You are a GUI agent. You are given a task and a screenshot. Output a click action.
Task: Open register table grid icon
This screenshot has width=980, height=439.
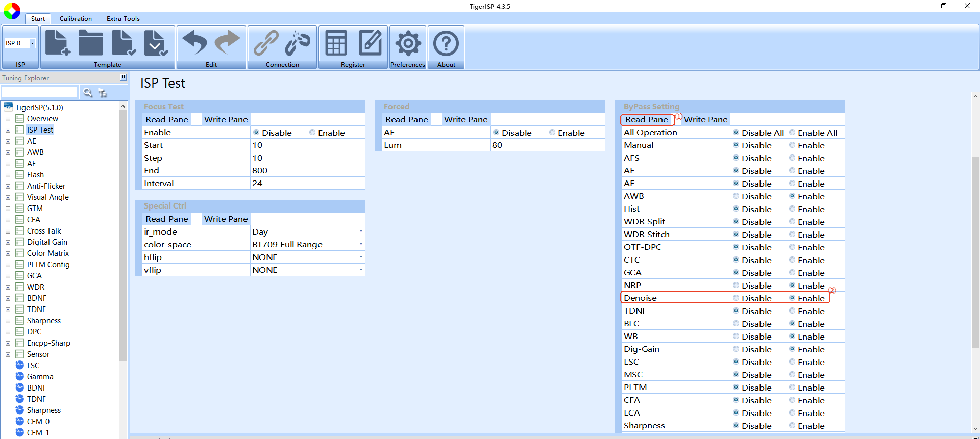point(336,43)
